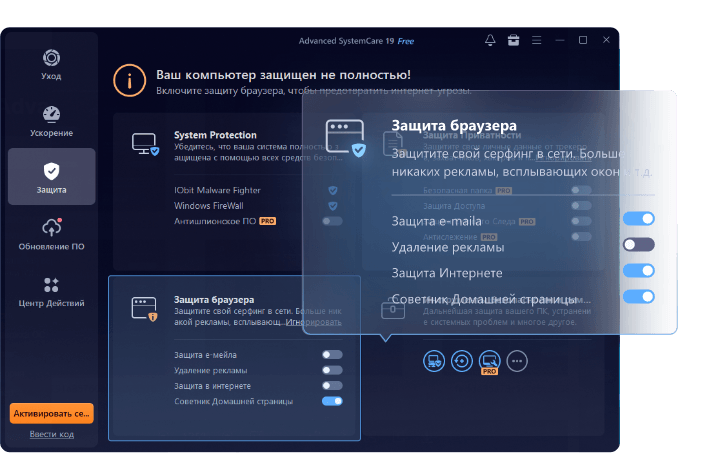Click the circular restore-arrow round tool icon
Viewport: 712px width, 453px height.
coord(462,361)
